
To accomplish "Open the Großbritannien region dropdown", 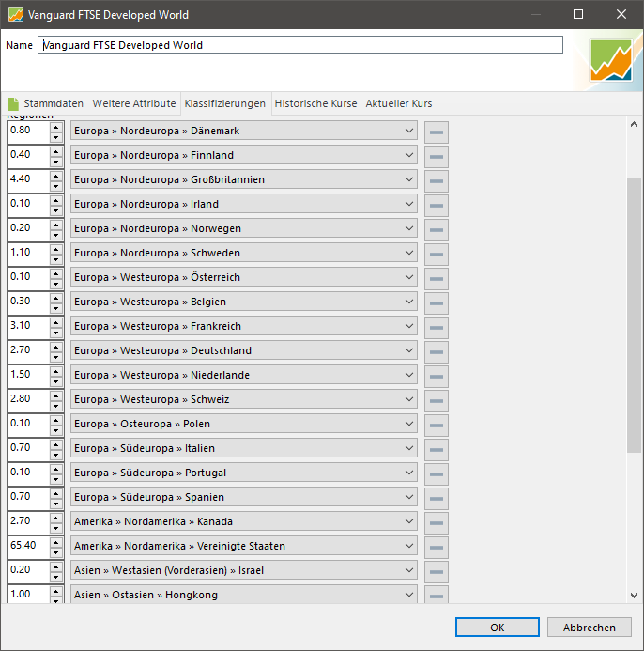I will tap(243, 179).
